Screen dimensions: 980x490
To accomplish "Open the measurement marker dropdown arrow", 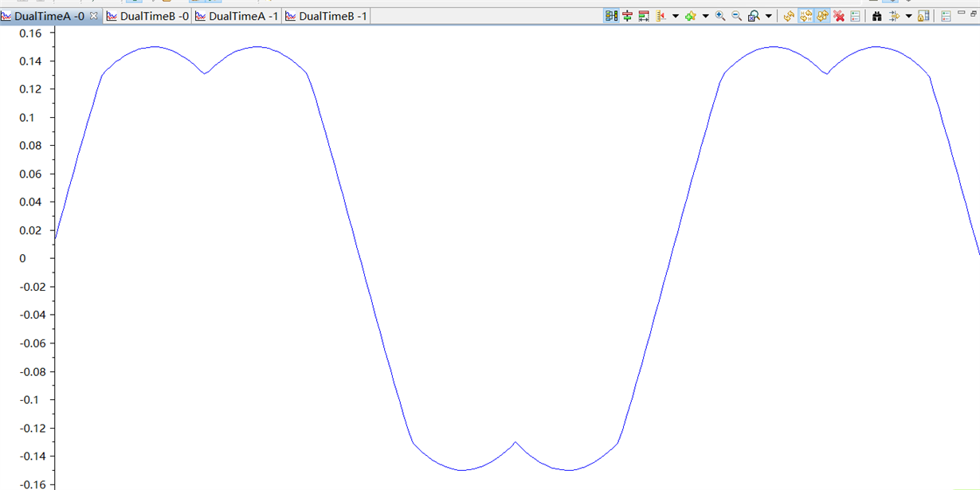I will pyautogui.click(x=676, y=16).
